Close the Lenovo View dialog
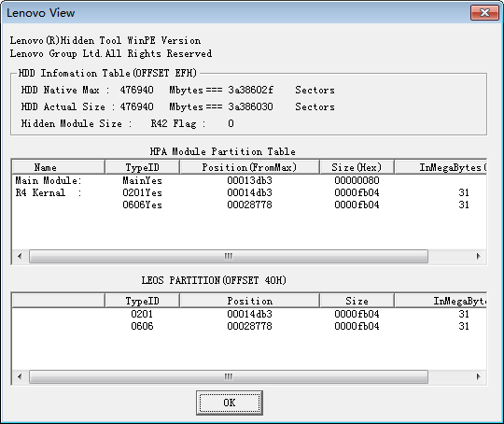 (484, 12)
